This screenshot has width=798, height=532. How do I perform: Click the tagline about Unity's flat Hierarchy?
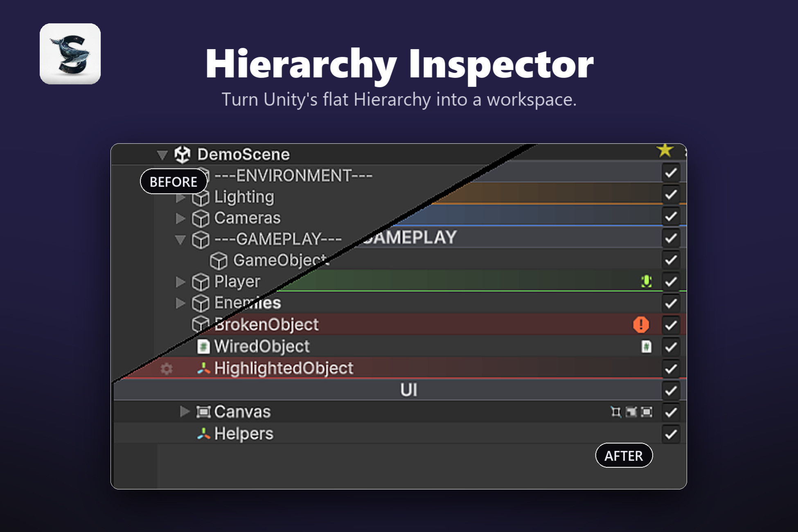[399, 100]
